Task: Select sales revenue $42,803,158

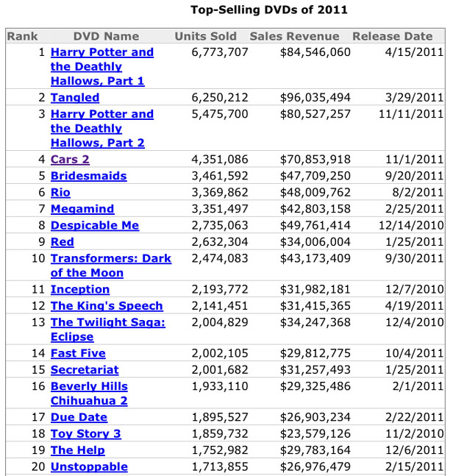Action: tap(315, 209)
